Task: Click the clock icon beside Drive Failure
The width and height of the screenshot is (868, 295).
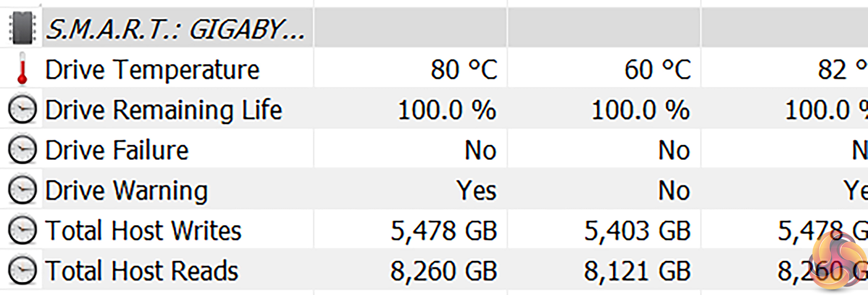Action: tap(22, 150)
